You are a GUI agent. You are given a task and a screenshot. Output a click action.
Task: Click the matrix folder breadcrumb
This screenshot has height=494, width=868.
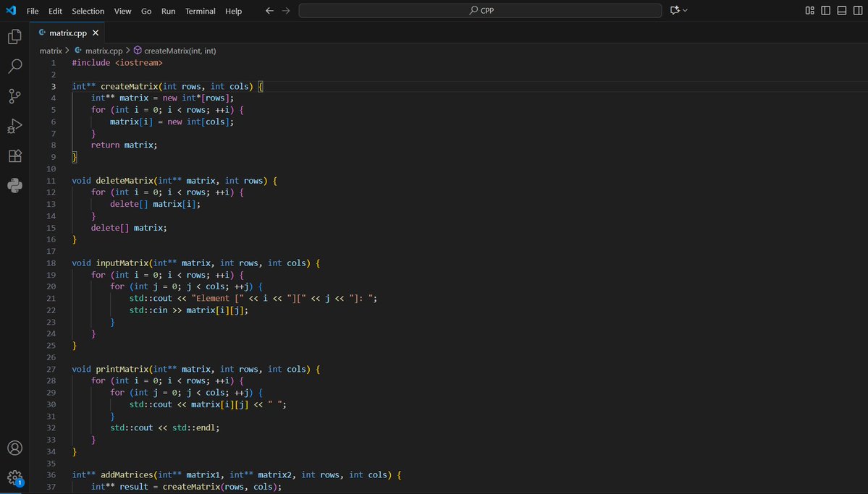51,51
